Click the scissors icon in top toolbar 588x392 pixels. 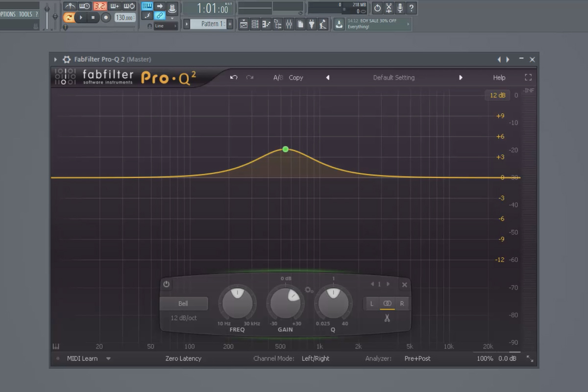click(389, 8)
